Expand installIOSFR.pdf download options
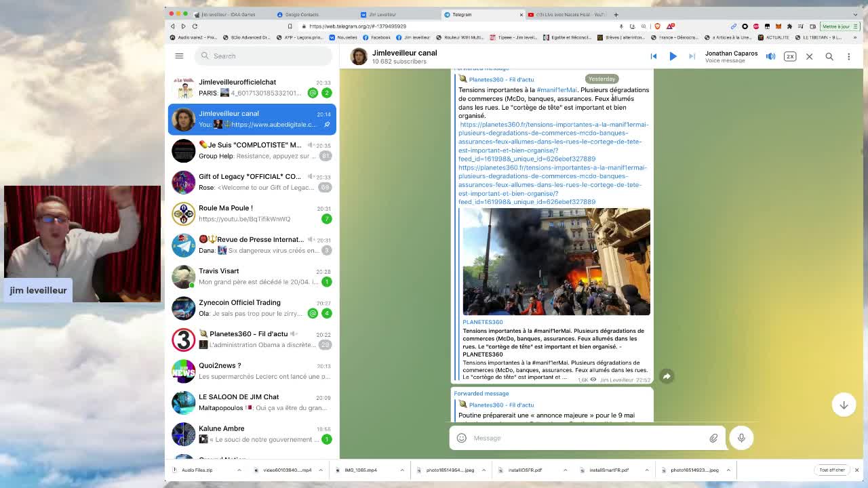 pos(565,470)
